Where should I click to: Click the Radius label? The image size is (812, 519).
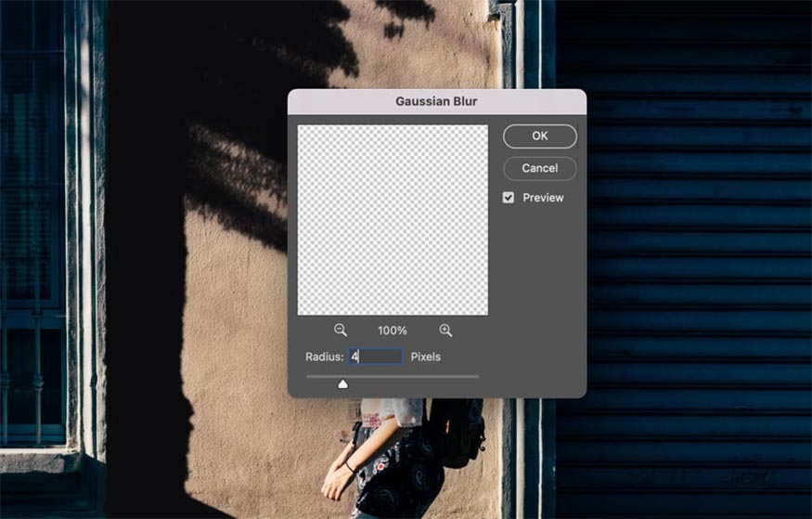coord(325,357)
